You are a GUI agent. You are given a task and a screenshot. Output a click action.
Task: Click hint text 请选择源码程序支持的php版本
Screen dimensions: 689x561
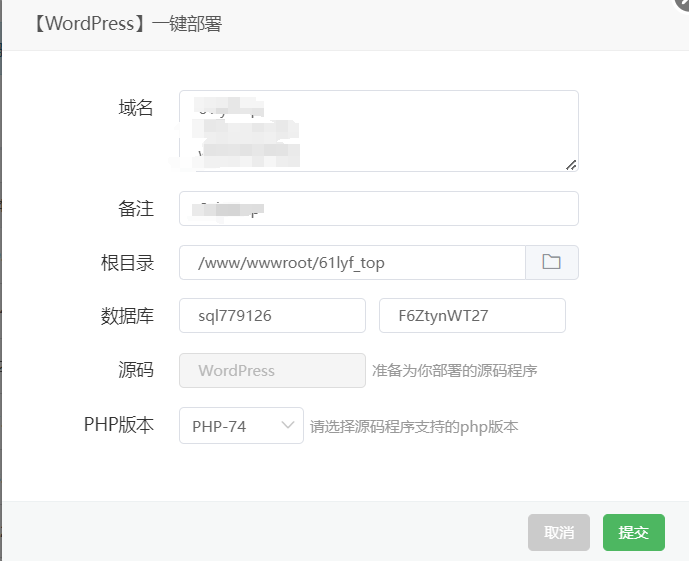pos(414,426)
